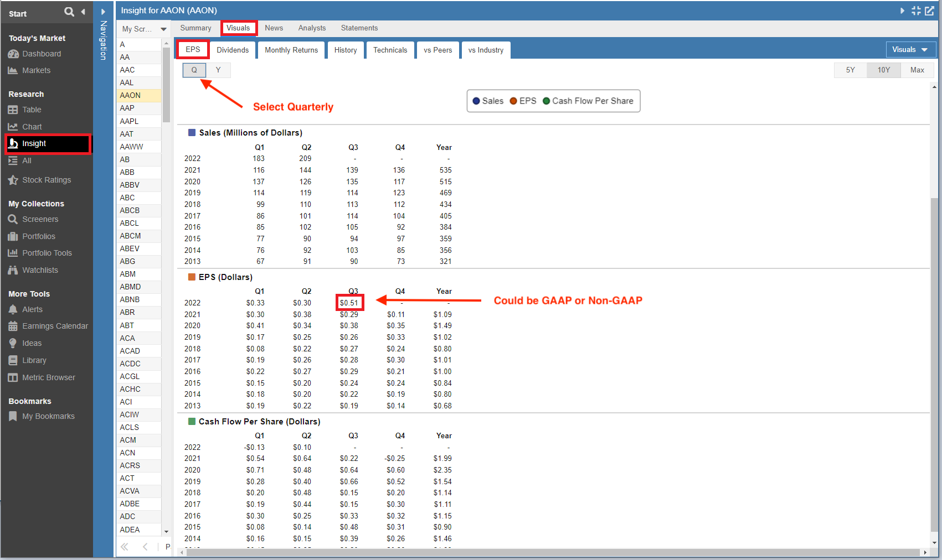Open the News tab
This screenshot has width=942, height=560.
[x=274, y=28]
